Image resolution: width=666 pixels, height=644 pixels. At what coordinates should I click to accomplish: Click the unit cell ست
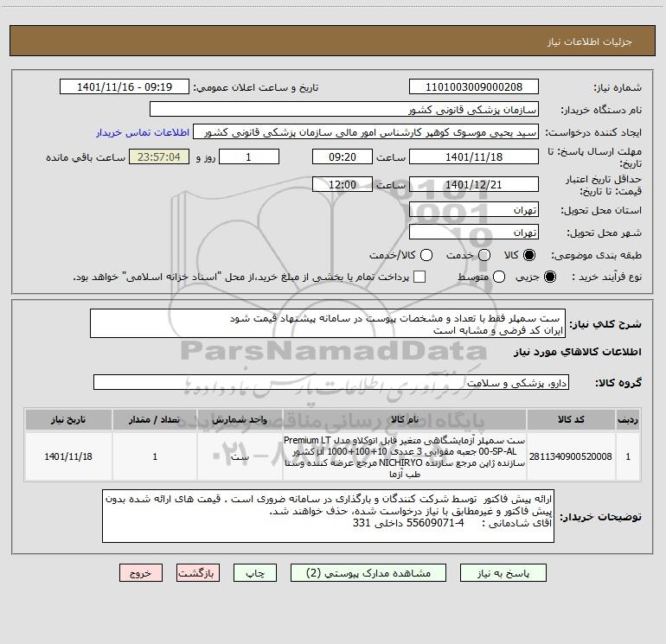point(240,456)
